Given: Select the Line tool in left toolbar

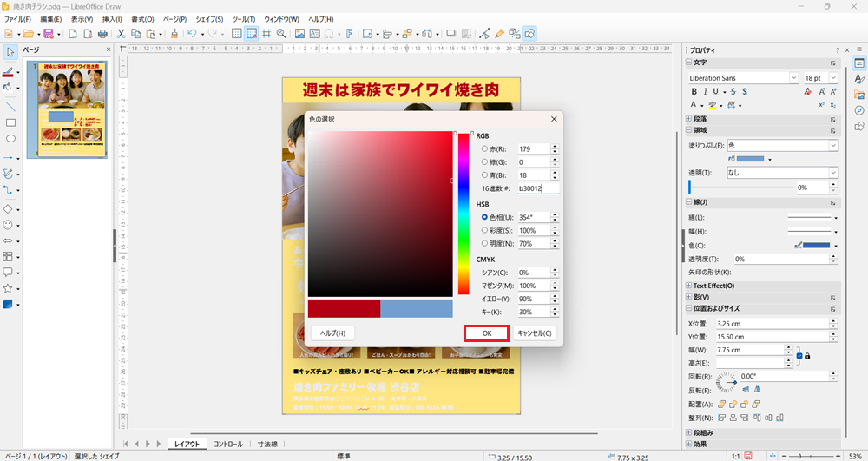Looking at the screenshot, I should click(x=10, y=106).
